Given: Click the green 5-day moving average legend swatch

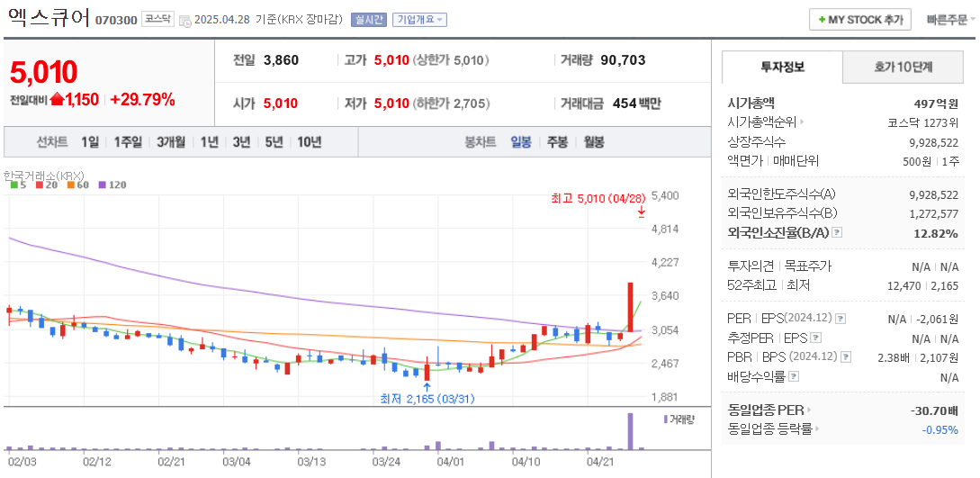Looking at the screenshot, I should coord(13,185).
